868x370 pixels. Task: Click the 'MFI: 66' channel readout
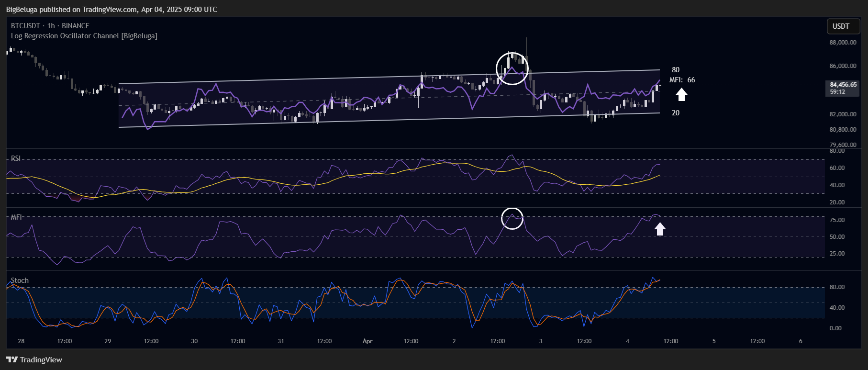[682, 80]
